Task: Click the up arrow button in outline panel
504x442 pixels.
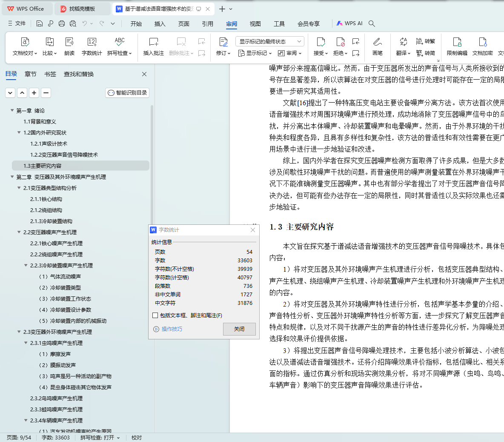Action: point(22,93)
